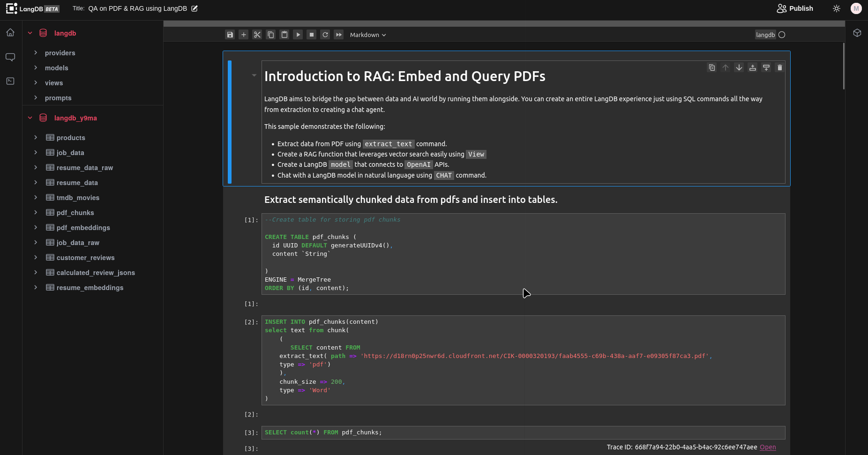
Task: Select the resume_data_raw table
Action: [x=84, y=168]
